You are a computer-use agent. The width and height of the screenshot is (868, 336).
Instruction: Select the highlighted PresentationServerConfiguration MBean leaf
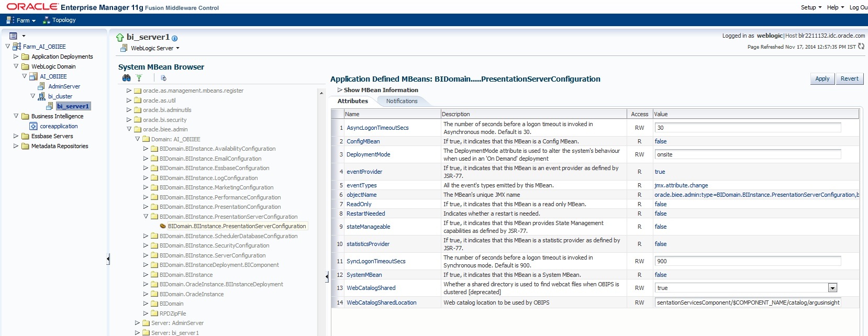[x=237, y=226]
